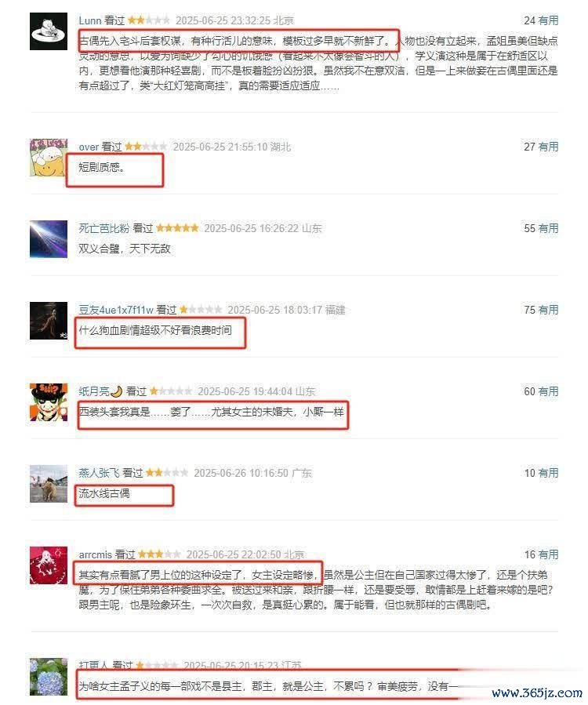Open 燕人张飞's avatar photo
The image size is (588, 705).
pyautogui.click(x=49, y=484)
